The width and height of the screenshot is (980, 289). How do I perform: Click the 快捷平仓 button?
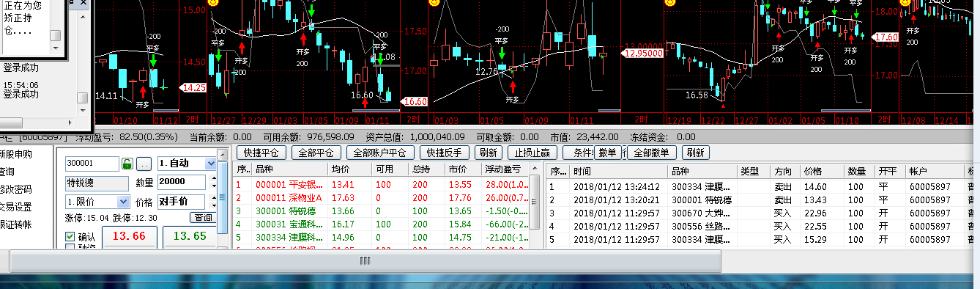261,153
